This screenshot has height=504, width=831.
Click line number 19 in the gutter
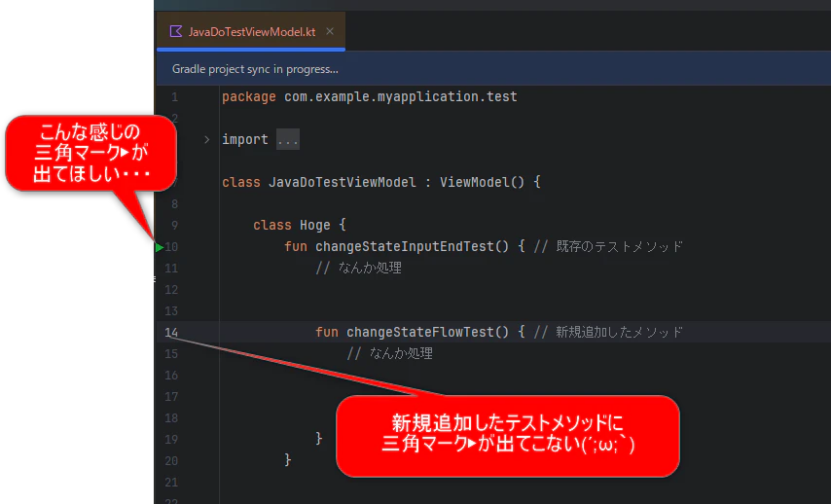171,440
